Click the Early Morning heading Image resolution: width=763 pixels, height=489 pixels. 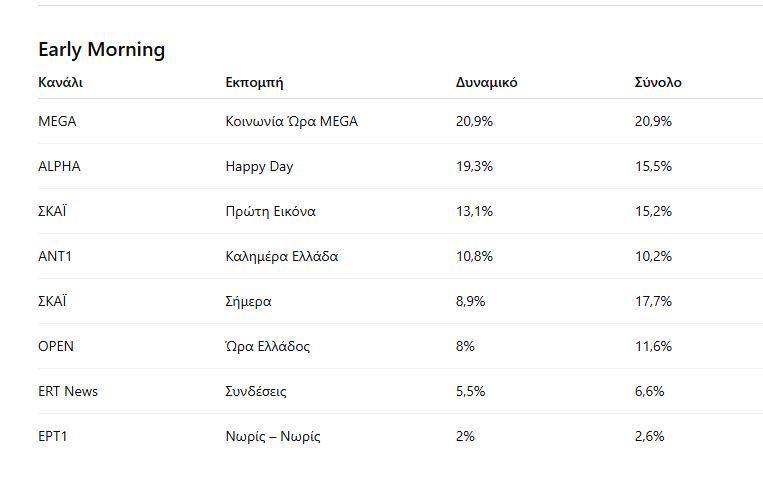point(101,49)
